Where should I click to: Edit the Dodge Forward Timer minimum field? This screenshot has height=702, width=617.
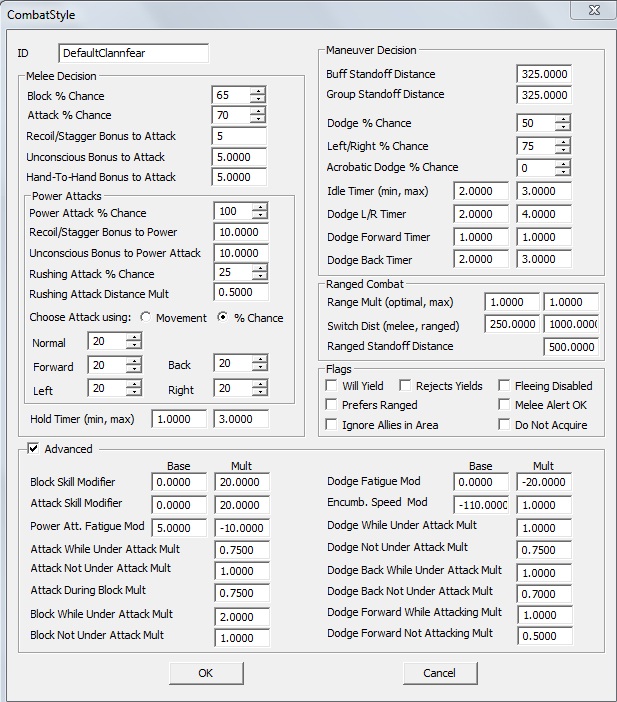click(481, 237)
